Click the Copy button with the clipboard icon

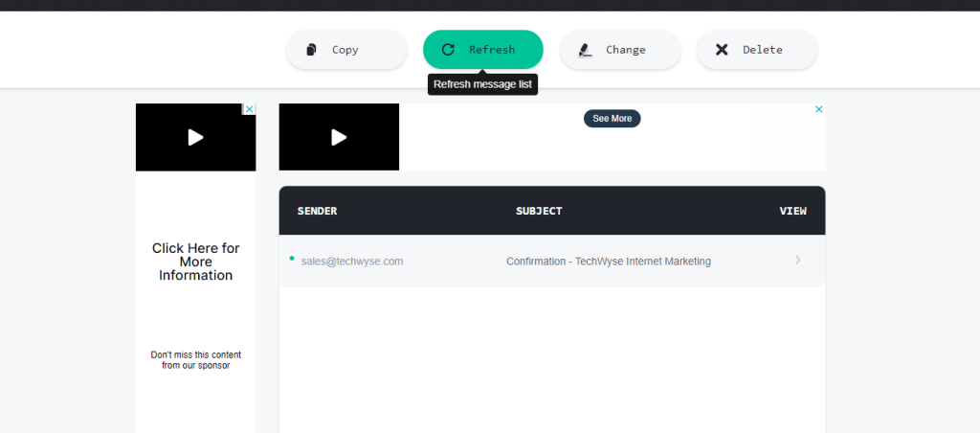pyautogui.click(x=345, y=50)
